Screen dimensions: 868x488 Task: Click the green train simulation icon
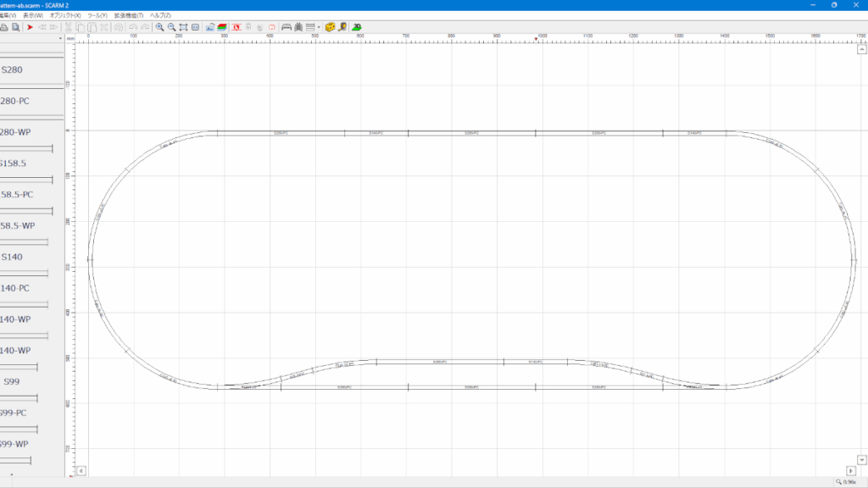pyautogui.click(x=357, y=27)
